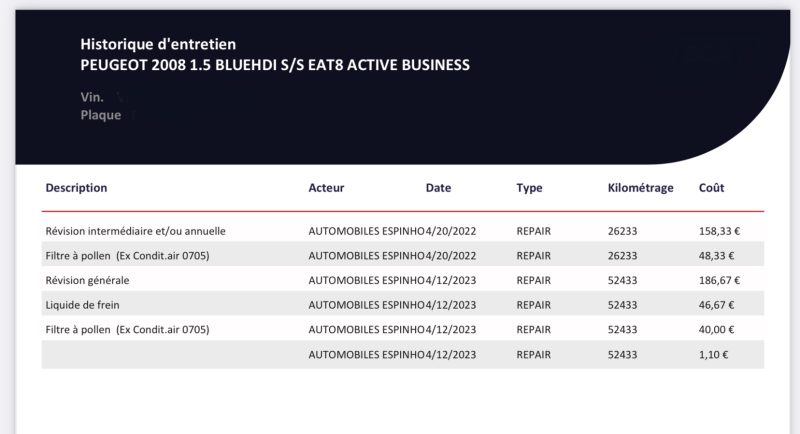This screenshot has height=434, width=800.
Task: Select the PEUGEOT 2008 vehicle title
Action: pyautogui.click(x=274, y=65)
